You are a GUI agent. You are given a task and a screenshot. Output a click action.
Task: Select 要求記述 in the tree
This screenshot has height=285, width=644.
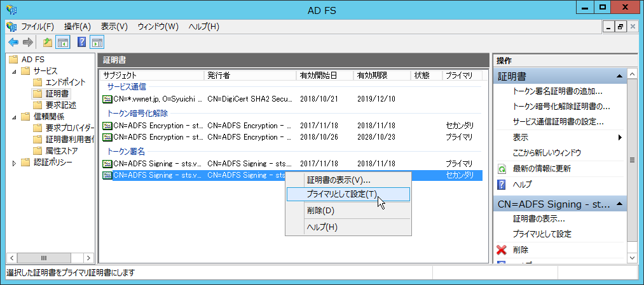(x=60, y=105)
